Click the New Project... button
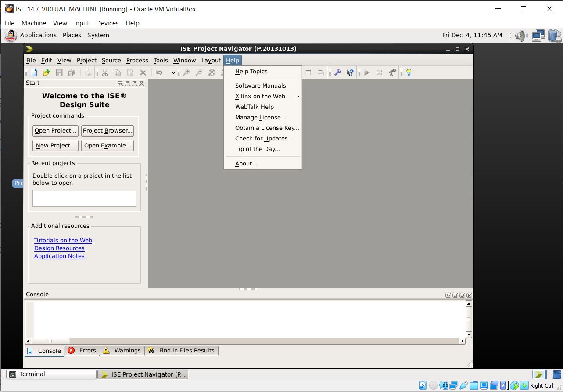The width and height of the screenshot is (563, 392). pos(55,146)
